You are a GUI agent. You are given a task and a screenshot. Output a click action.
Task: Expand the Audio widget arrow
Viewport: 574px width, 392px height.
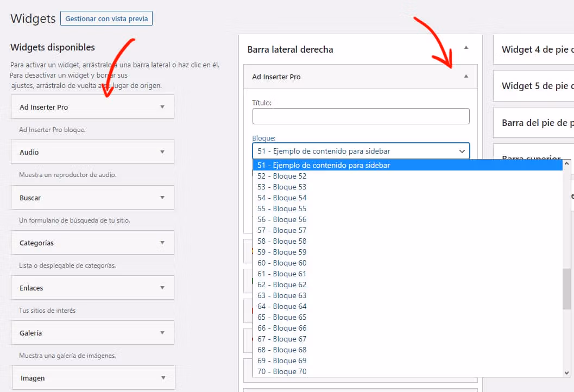point(162,152)
